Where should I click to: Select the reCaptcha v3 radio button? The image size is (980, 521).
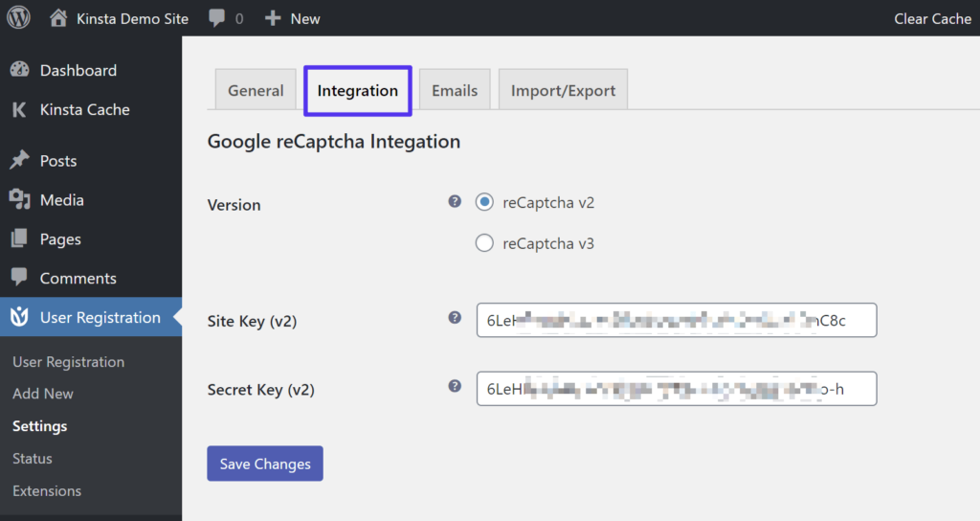click(x=484, y=243)
